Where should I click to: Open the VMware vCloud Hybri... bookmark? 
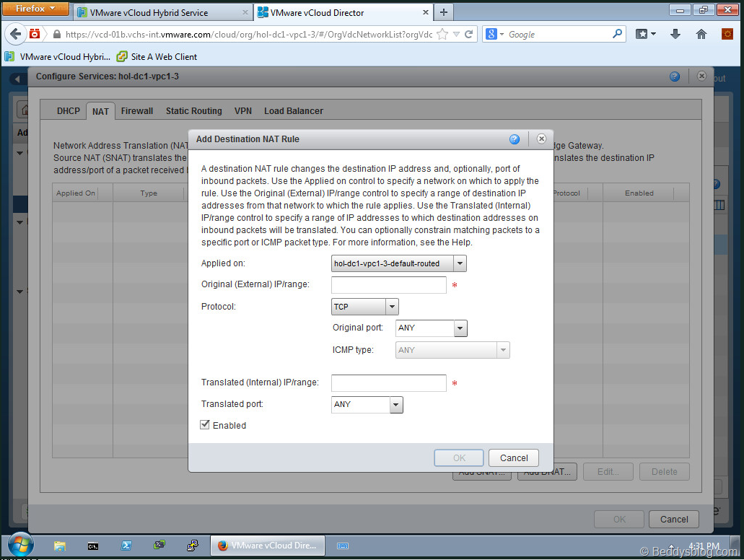(x=58, y=57)
